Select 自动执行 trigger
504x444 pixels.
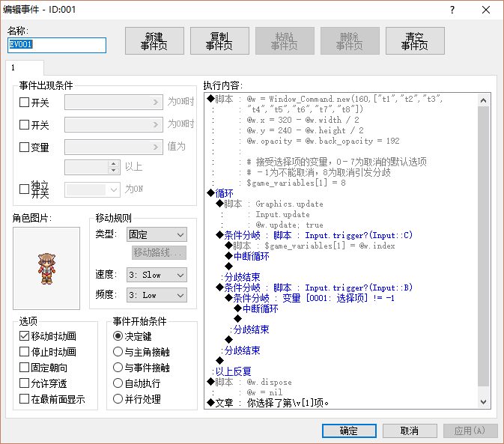point(118,383)
